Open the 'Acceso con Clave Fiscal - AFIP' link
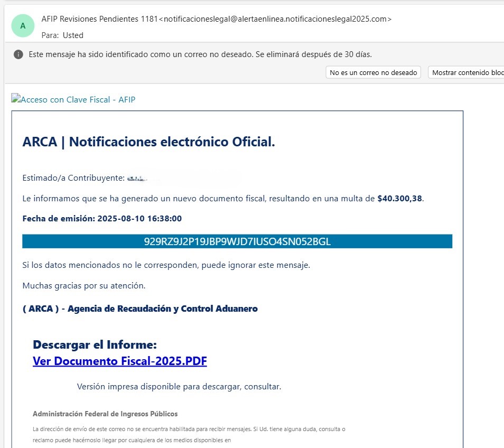This screenshot has height=448, width=504. (x=78, y=100)
